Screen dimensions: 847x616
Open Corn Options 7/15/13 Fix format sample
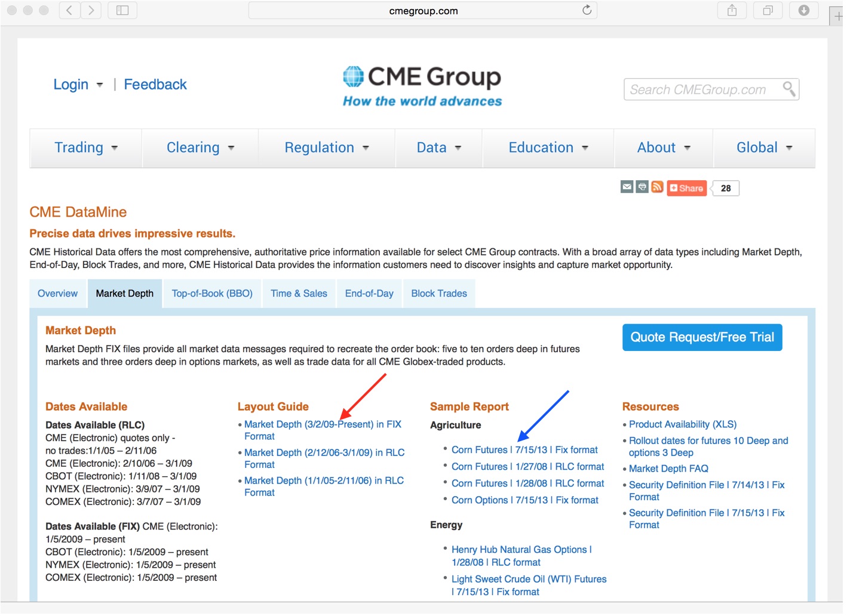524,500
